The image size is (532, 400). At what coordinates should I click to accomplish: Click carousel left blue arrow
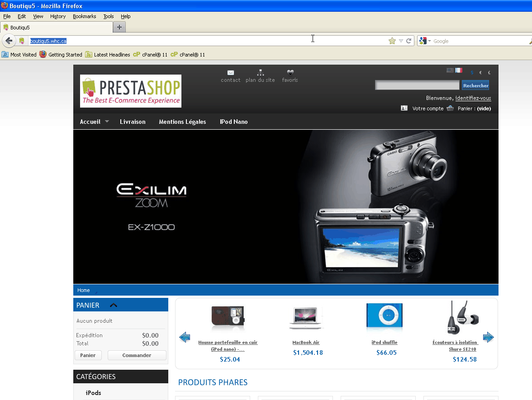(185, 337)
